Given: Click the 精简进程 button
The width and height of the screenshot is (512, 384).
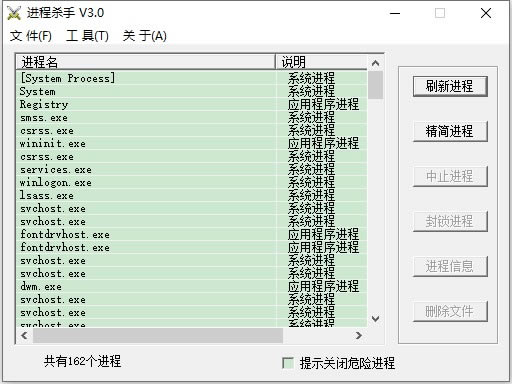Looking at the screenshot, I should pos(450,131).
